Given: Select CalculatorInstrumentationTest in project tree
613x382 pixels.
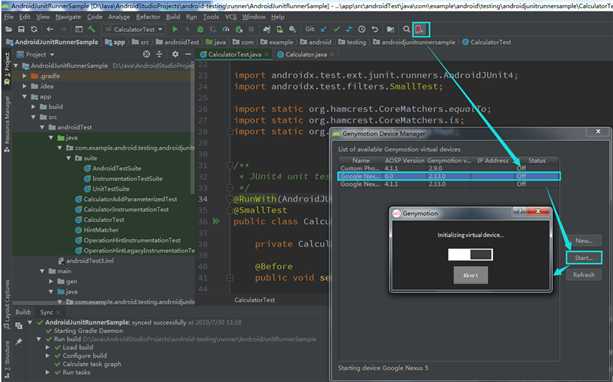Looking at the screenshot, I should (122, 209).
